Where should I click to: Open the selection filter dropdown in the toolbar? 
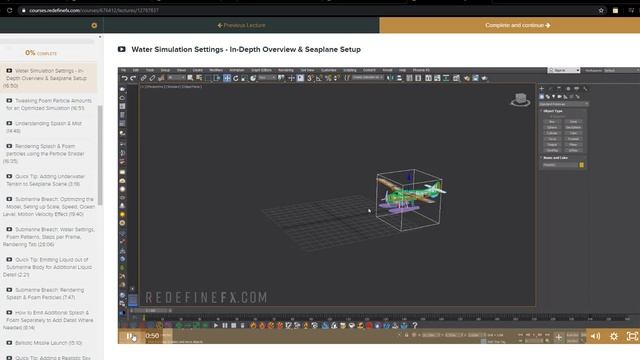(x=176, y=78)
